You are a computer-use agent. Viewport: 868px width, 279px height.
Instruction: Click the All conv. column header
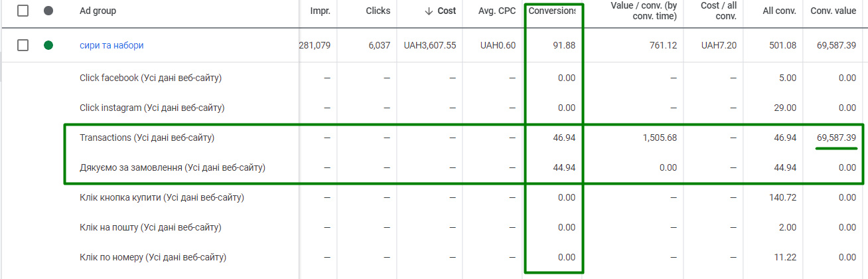(x=779, y=11)
